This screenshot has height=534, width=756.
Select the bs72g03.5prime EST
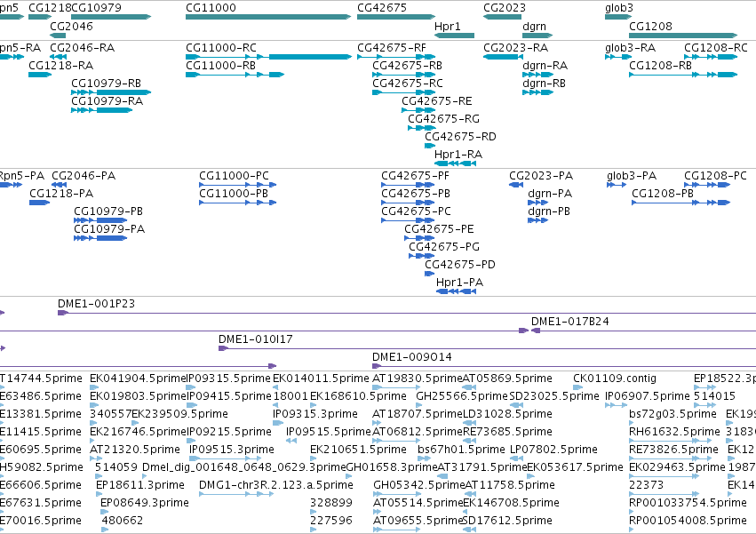click(672, 414)
